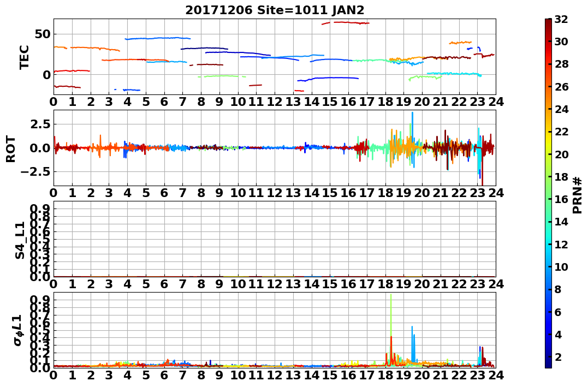Click hour 21 tick under the ROT plot
Screen dimensions: 588x387
[x=441, y=193]
